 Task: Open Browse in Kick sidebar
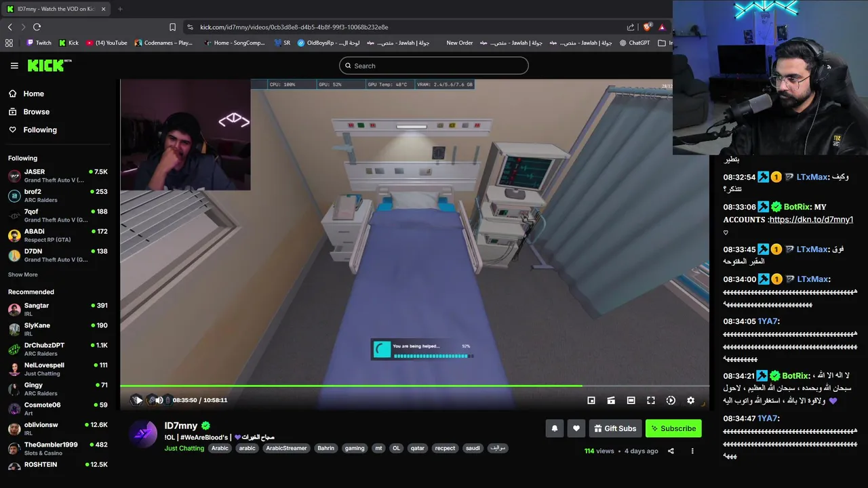coord(28,112)
